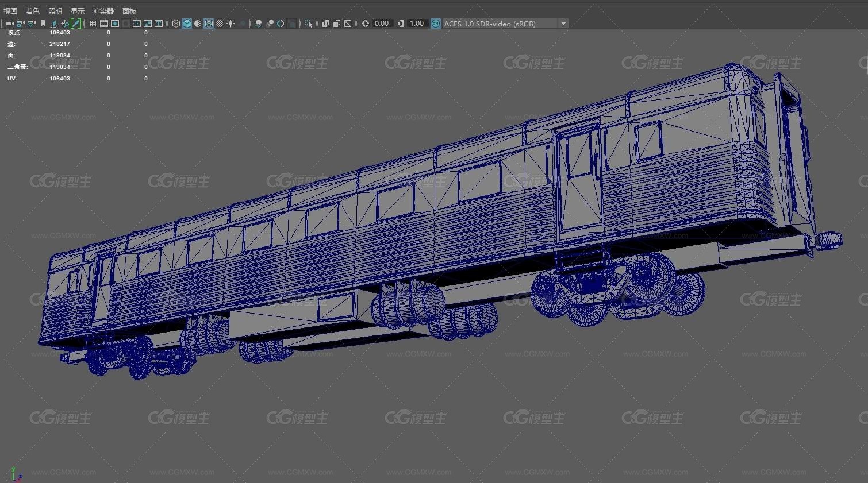Click the 面 face count label

click(x=11, y=56)
